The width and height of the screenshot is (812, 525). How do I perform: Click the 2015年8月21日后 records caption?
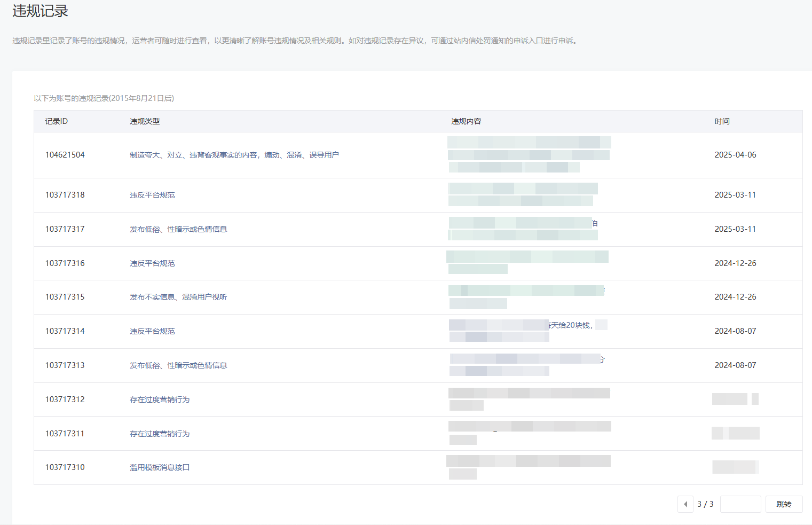tap(104, 98)
